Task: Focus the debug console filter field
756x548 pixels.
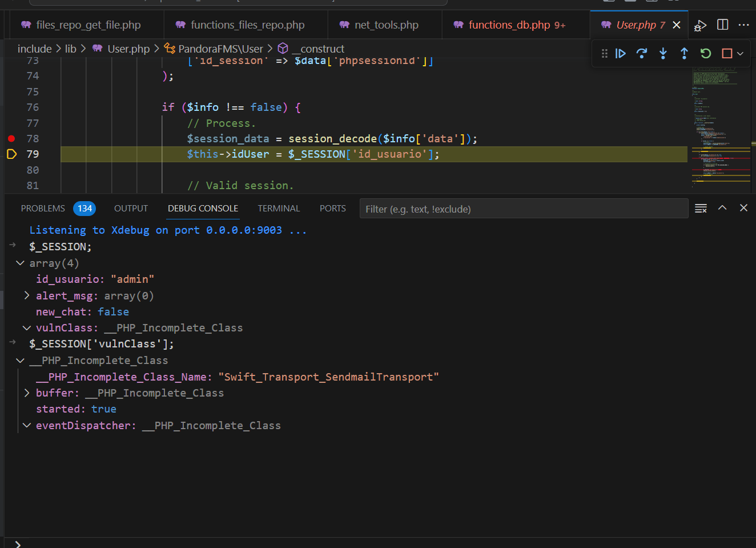Action: click(524, 209)
